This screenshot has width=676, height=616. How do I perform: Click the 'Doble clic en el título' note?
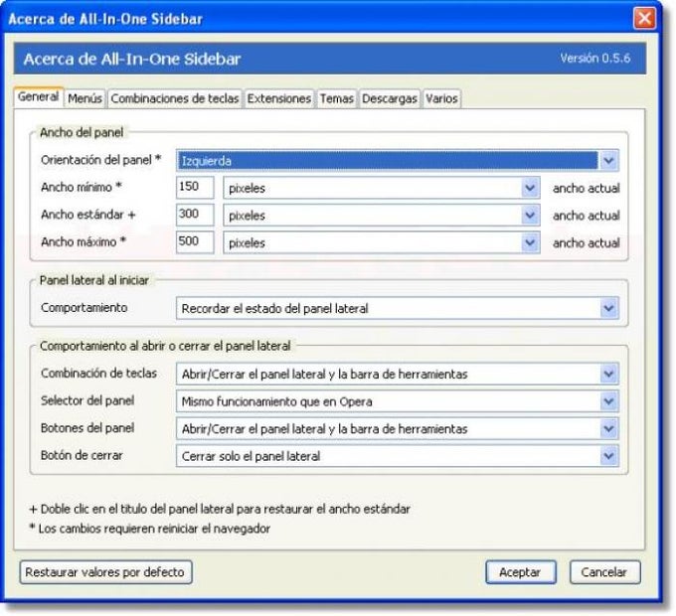(220, 509)
